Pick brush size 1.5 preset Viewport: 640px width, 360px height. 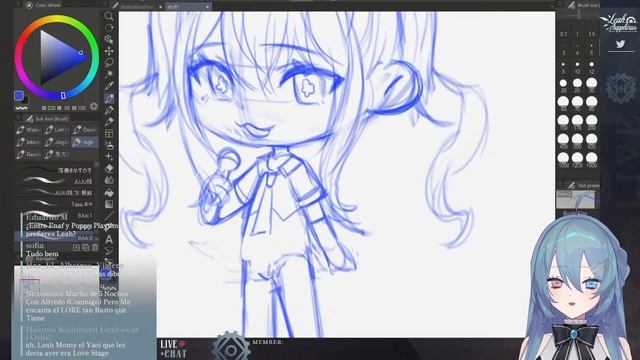[591, 34]
